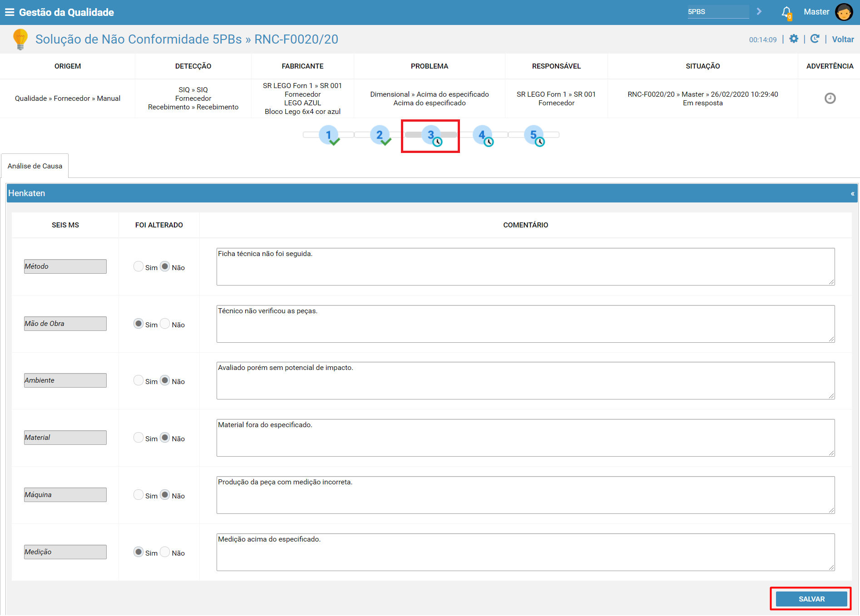Click the 00:14:09 timer text
Screen dimensions: 860x616
click(763, 40)
